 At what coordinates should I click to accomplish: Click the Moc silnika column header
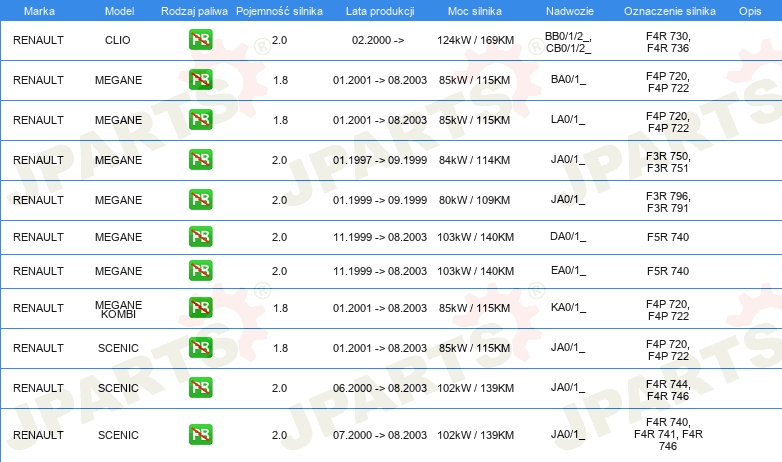[475, 11]
